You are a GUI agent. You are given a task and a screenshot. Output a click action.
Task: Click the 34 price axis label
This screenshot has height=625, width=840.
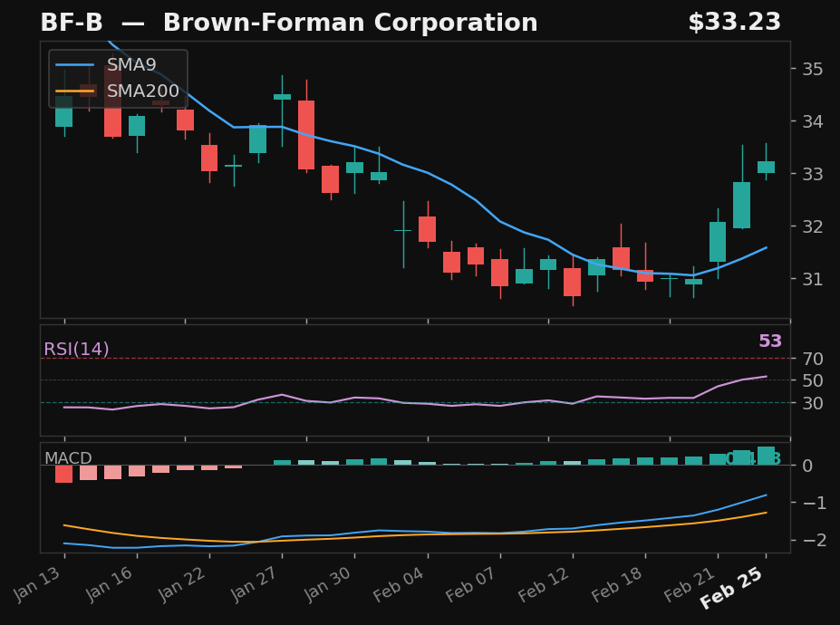813,121
